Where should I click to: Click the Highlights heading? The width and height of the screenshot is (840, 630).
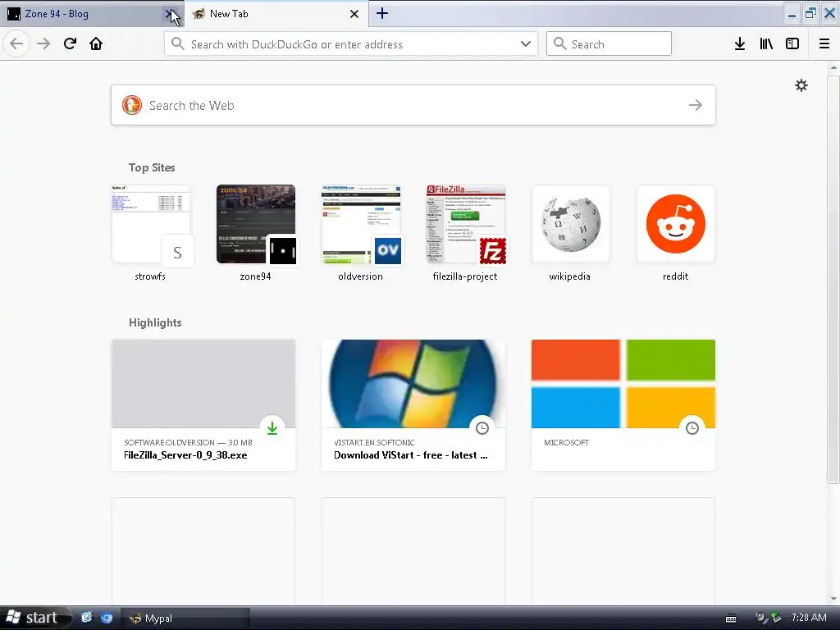(x=155, y=322)
